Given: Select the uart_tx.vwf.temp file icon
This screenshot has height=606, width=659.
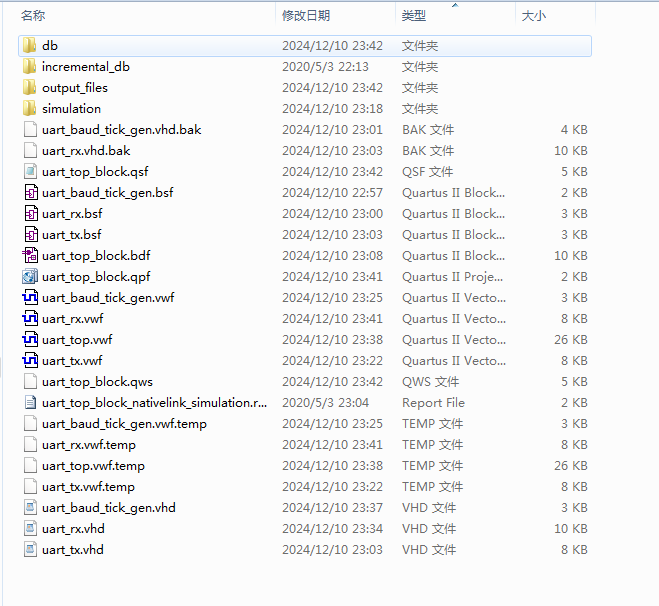Looking at the screenshot, I should point(30,487).
